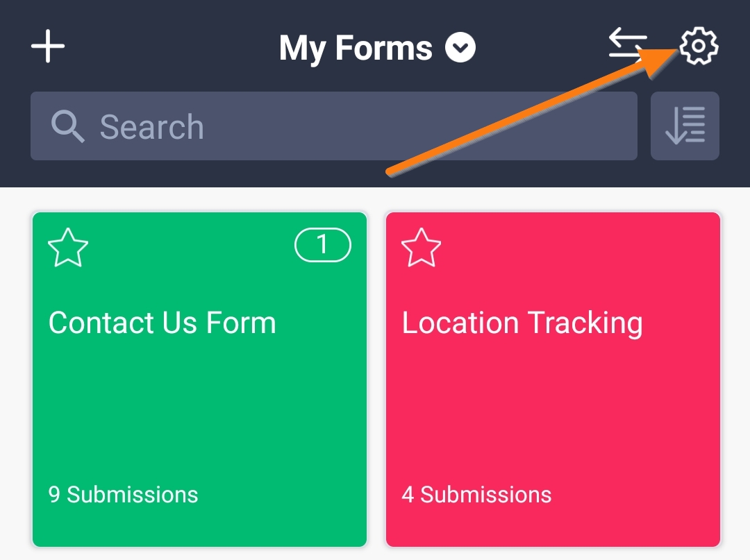750x560 pixels.
Task: Open settings via the gear icon
Action: tap(699, 46)
